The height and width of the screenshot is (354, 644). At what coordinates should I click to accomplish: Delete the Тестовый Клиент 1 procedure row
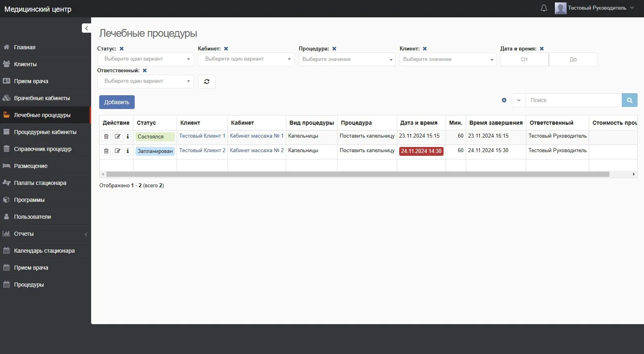(x=106, y=136)
